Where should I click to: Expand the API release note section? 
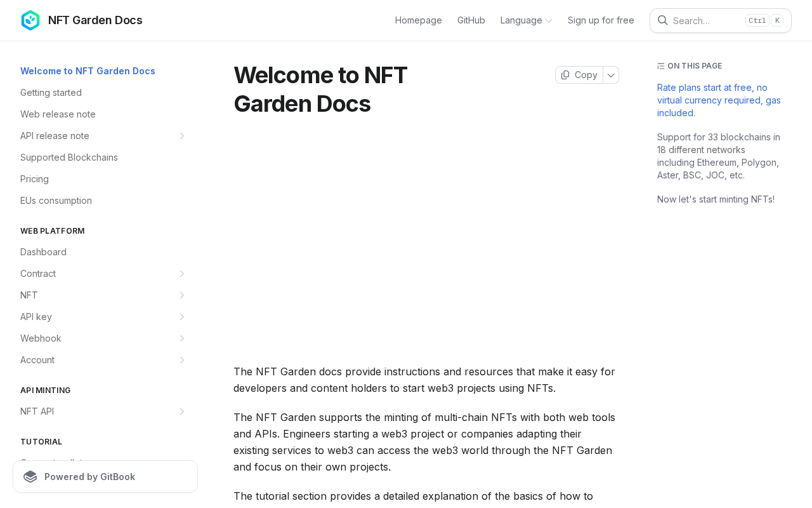[181, 136]
